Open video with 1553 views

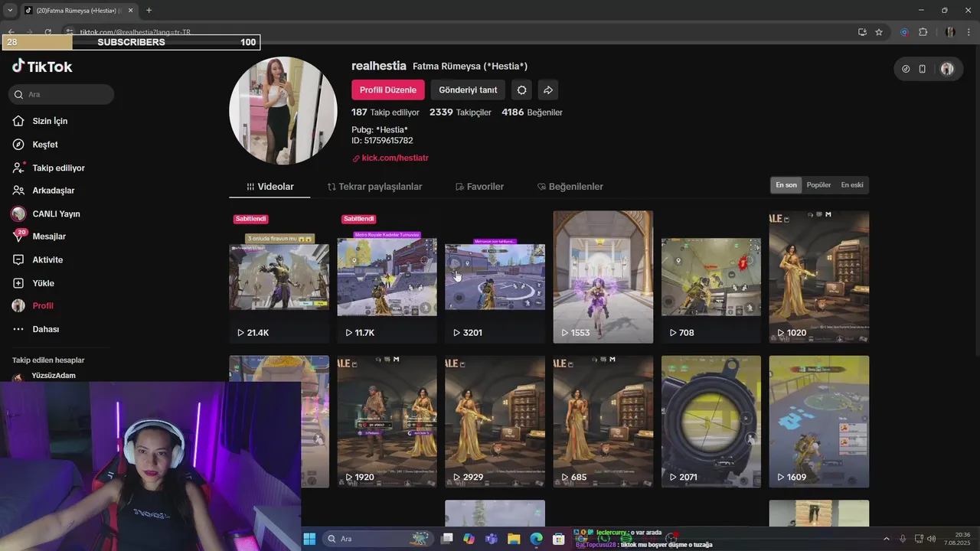pyautogui.click(x=603, y=277)
